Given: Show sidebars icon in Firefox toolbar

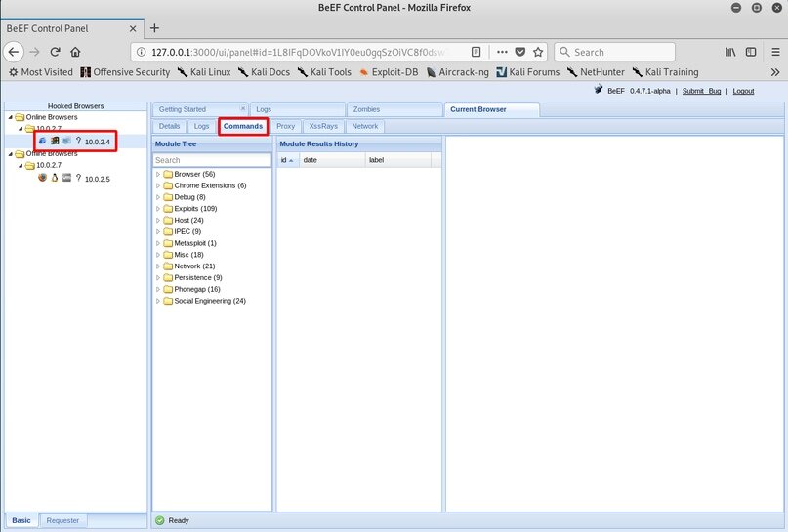Looking at the screenshot, I should click(x=751, y=52).
